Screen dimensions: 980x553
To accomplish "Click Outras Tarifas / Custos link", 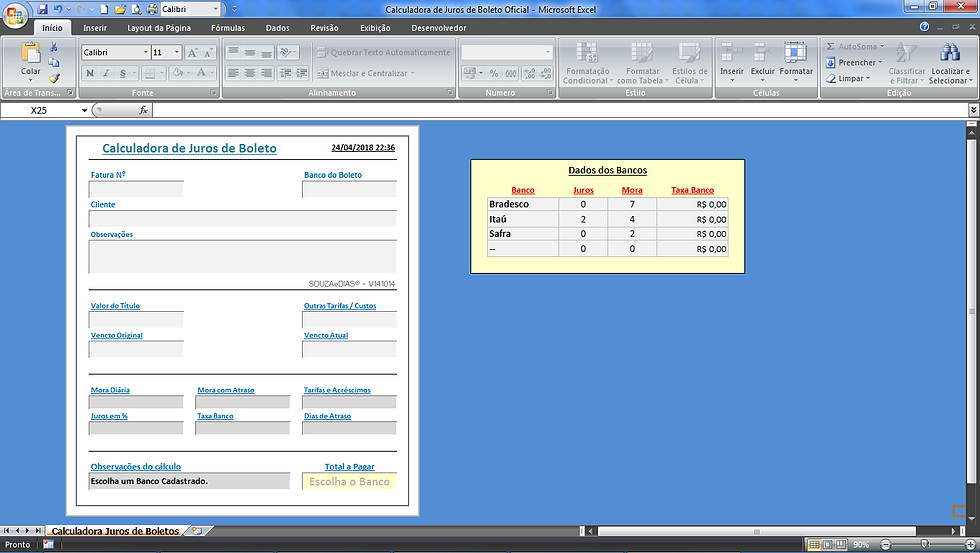I will 340,306.
